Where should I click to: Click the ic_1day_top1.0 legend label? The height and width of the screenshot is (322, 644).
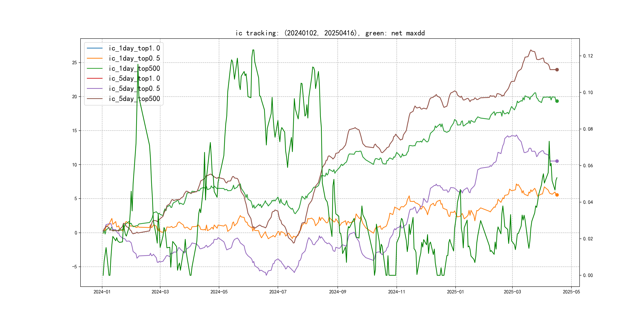pyautogui.click(x=134, y=48)
